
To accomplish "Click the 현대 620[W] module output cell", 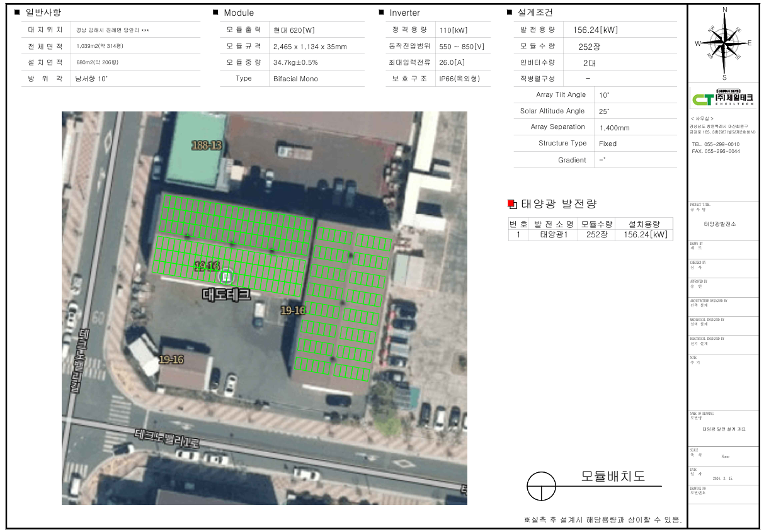I will tap(295, 30).
